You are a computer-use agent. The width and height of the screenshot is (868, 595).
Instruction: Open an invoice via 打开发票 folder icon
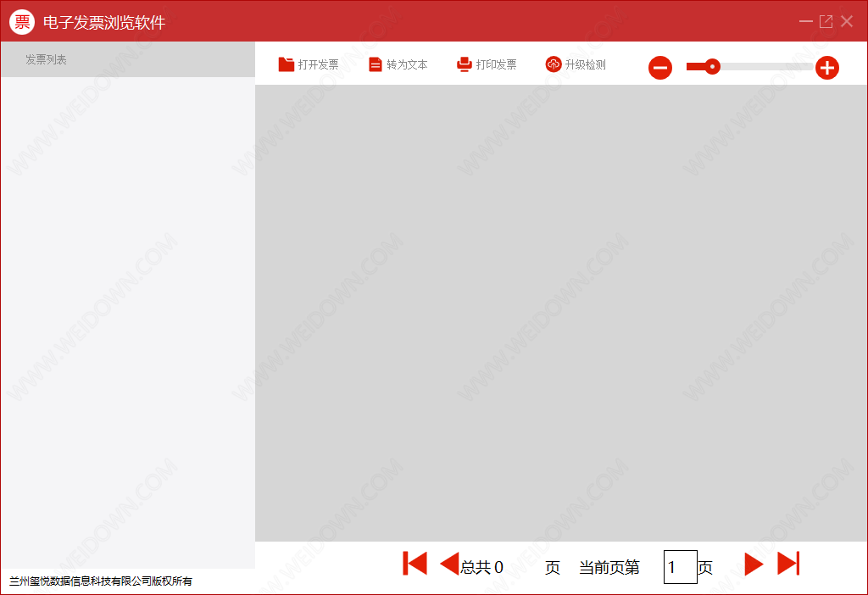286,64
